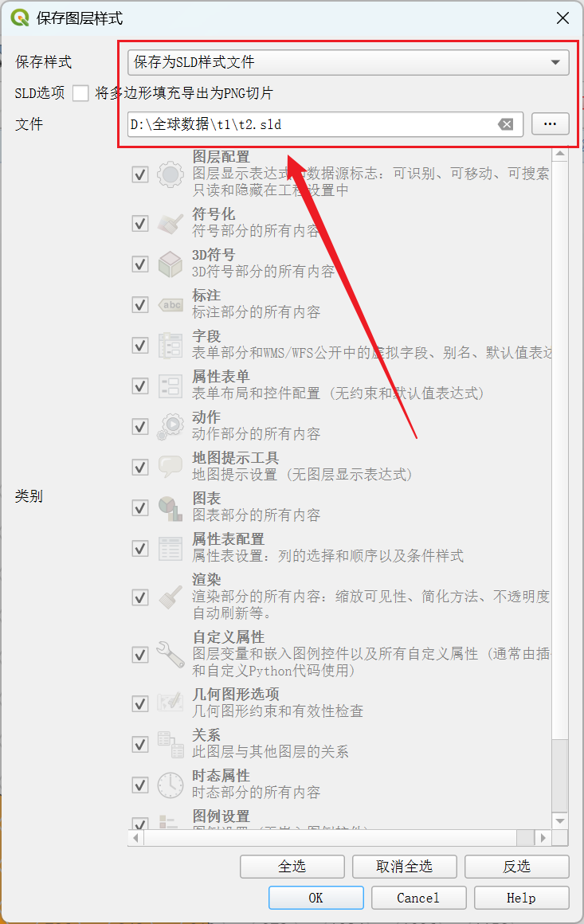Uncheck the 关系 category checkbox
The width and height of the screenshot is (584, 924).
pos(140,744)
